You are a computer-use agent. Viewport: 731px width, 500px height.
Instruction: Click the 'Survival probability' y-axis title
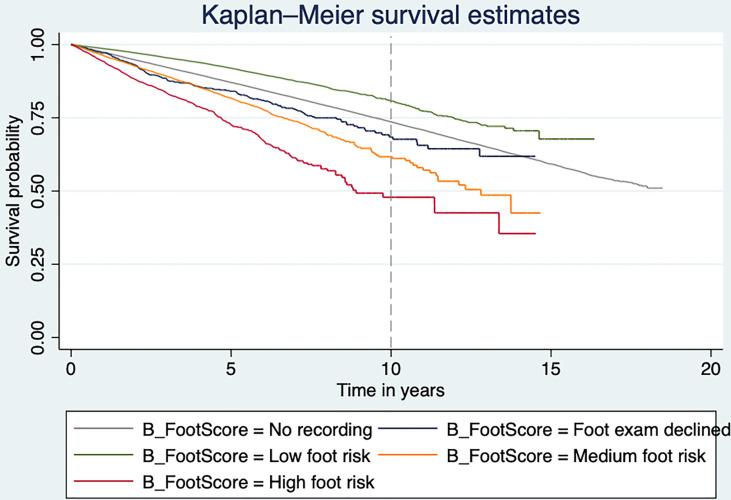click(x=14, y=191)
